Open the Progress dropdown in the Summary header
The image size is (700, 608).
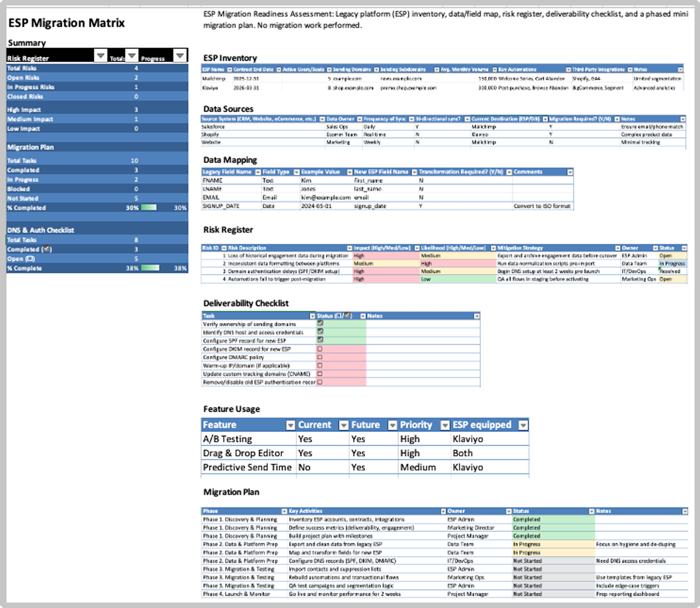[x=180, y=56]
